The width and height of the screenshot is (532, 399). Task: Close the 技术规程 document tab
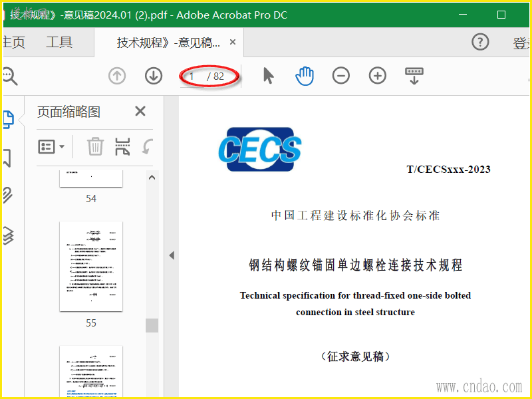tap(233, 42)
